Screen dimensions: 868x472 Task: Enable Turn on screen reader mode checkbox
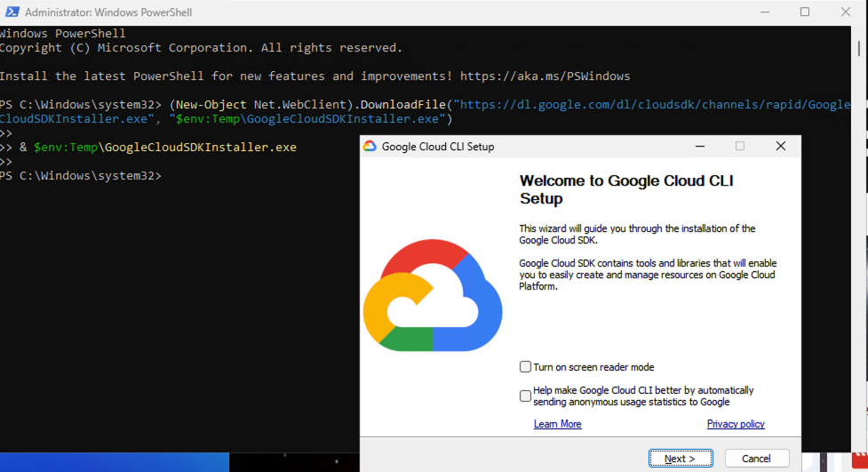(525, 367)
